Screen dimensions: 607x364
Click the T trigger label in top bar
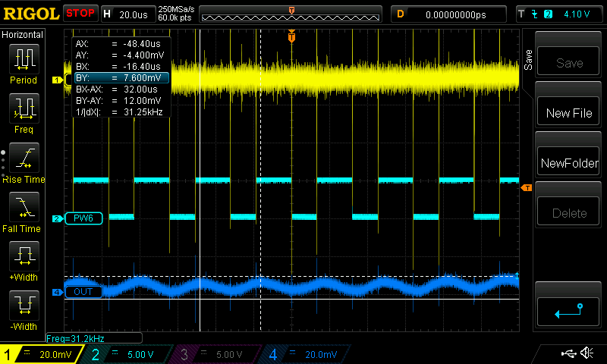521,14
